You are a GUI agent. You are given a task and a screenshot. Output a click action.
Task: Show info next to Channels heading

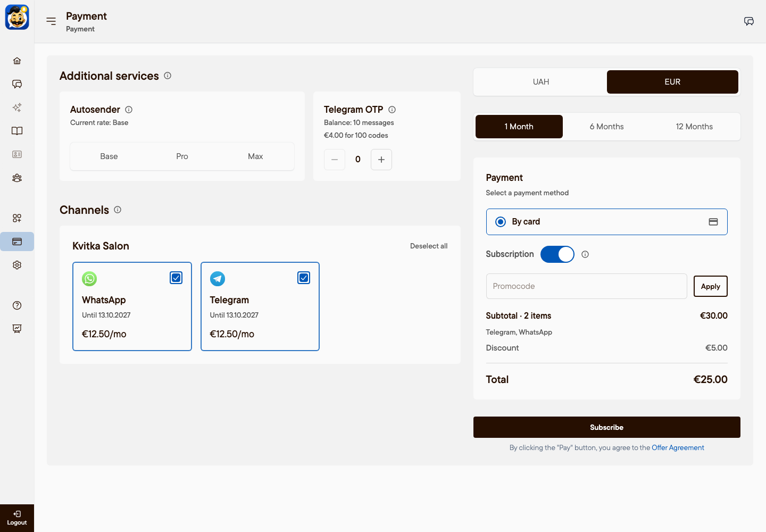(x=118, y=210)
